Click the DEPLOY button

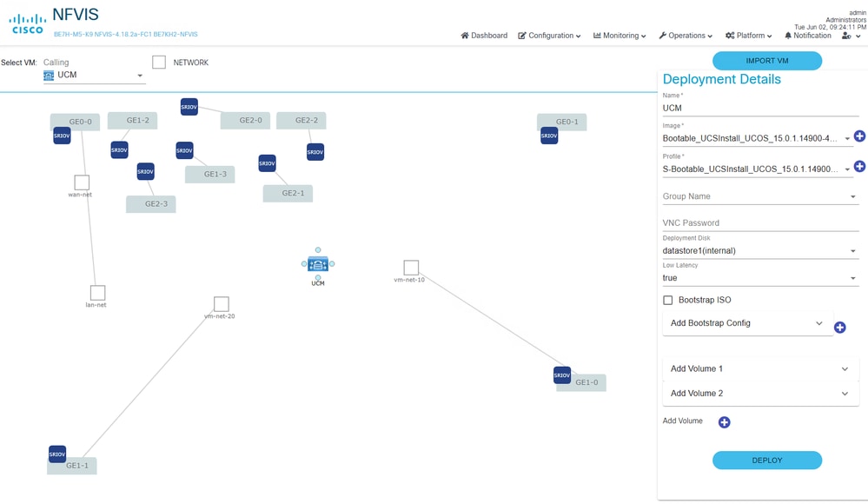point(766,461)
